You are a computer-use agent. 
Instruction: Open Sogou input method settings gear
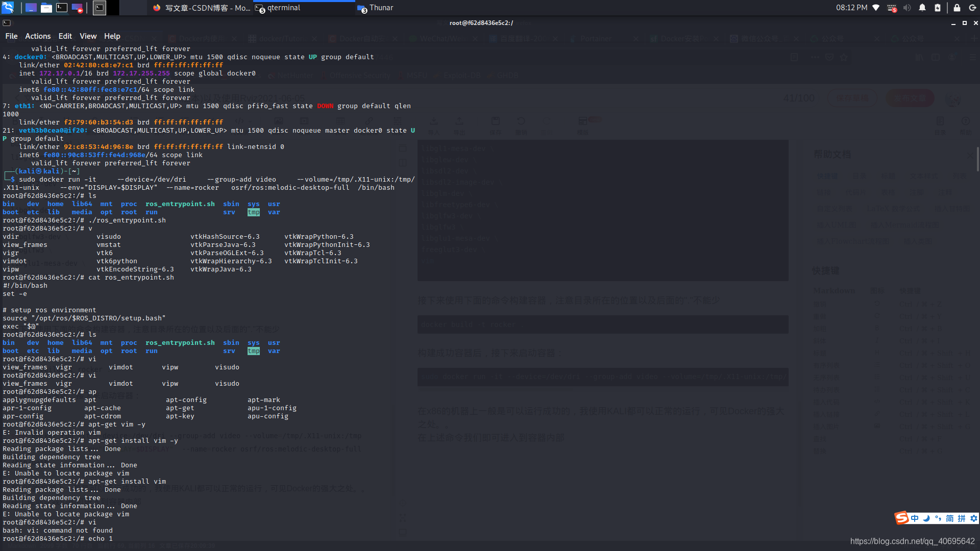point(974,518)
